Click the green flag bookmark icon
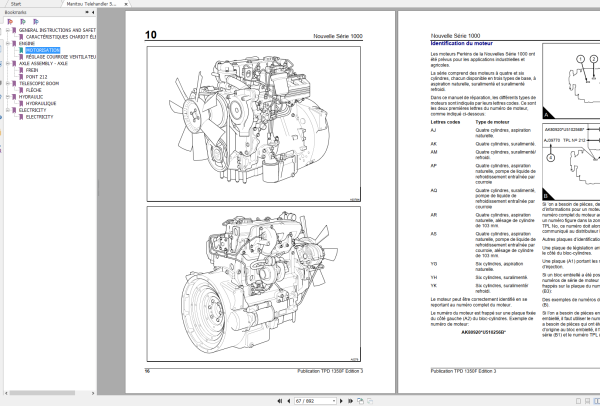 pyautogui.click(x=23, y=22)
